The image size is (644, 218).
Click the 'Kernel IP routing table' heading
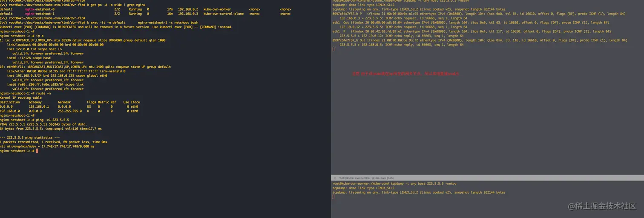[21, 98]
